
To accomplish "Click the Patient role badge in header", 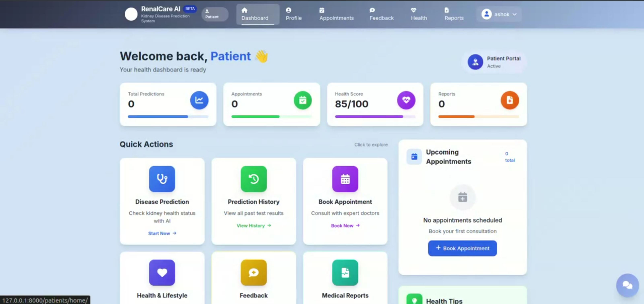I will click(215, 14).
